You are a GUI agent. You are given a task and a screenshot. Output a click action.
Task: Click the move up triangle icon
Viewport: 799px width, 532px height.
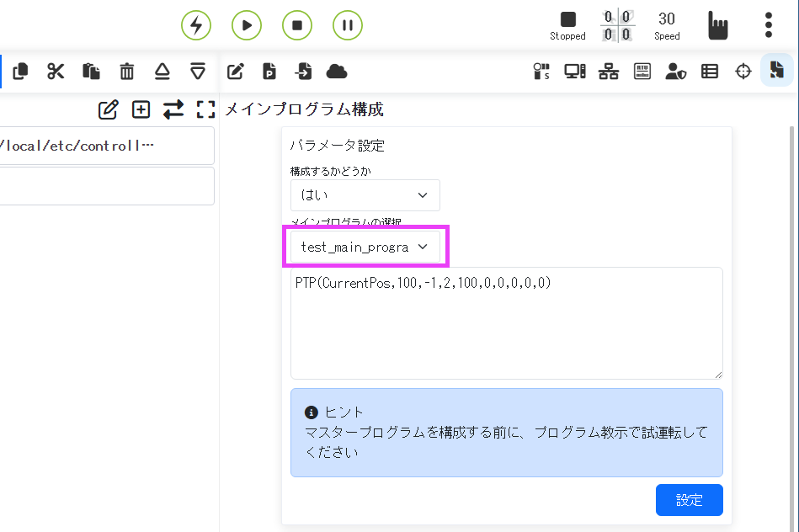coord(162,72)
